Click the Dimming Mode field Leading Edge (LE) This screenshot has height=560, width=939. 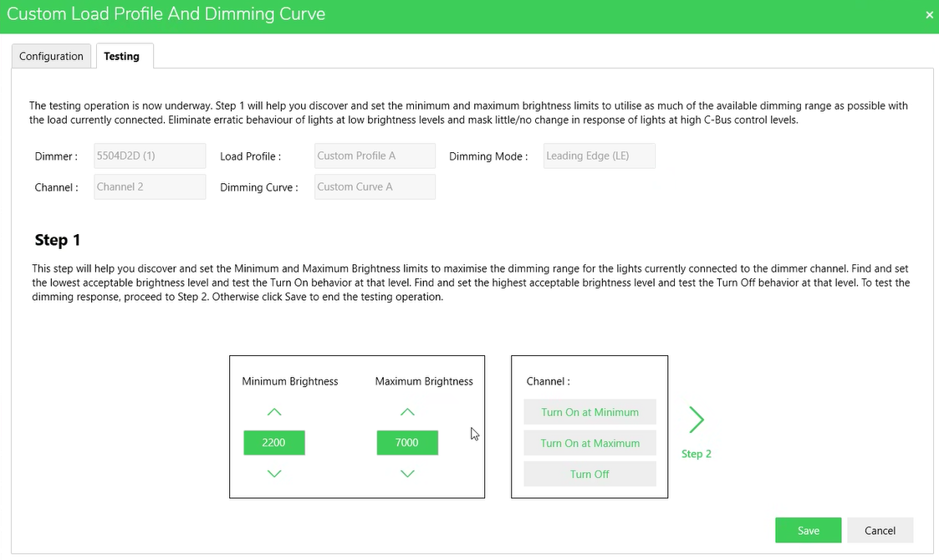pos(600,155)
